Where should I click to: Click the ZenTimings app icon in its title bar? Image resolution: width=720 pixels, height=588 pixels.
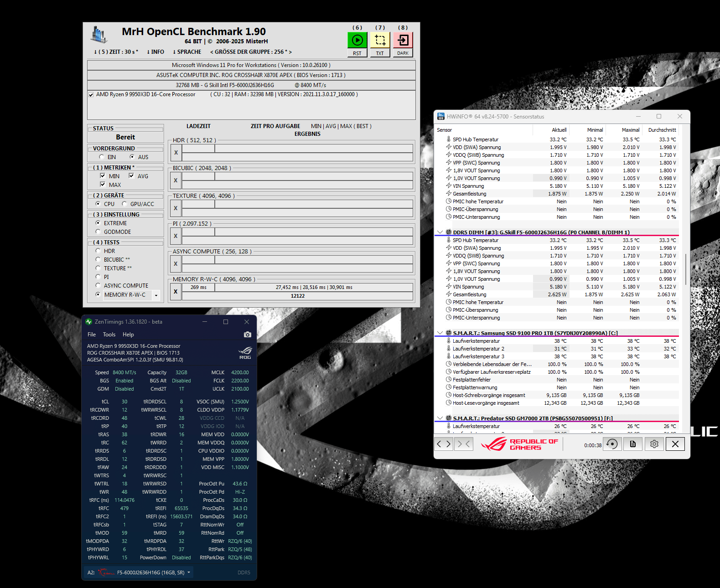[88, 322]
